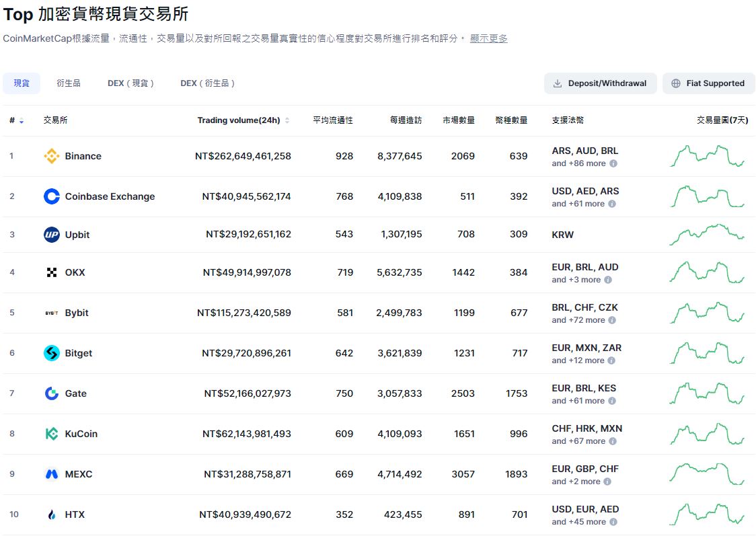This screenshot has width=756, height=536.
Task: Click the Bybit logo icon
Action: (52, 313)
